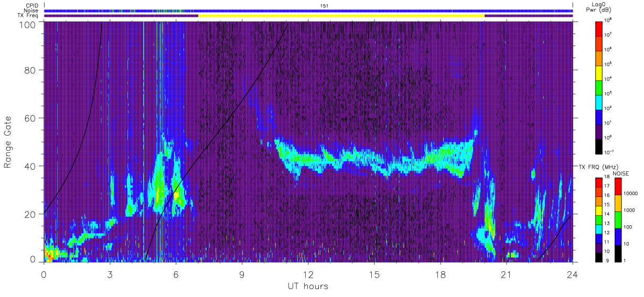The width and height of the screenshot is (644, 297).
Task: Click y-axis tick label "20"
Action: click(30, 214)
